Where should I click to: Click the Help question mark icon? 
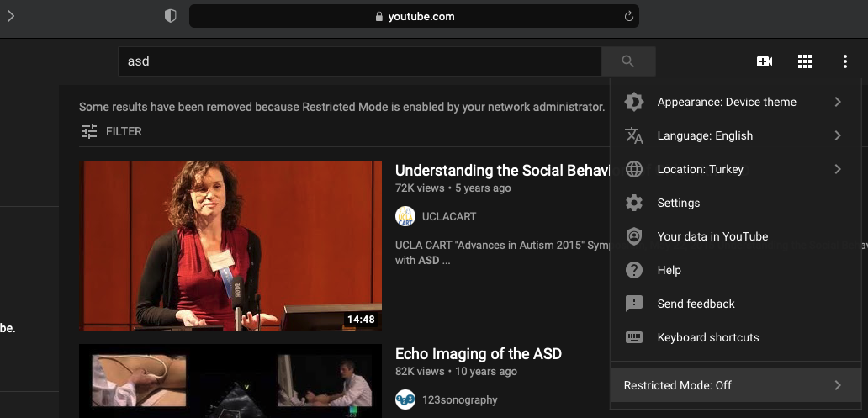pos(634,270)
